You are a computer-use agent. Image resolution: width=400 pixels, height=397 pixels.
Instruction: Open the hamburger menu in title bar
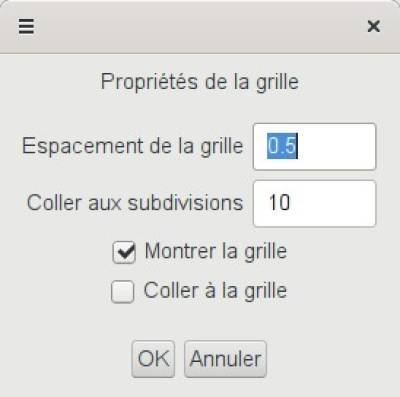(26, 26)
